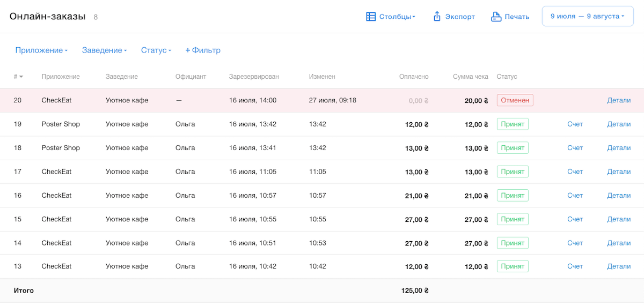Click the sort arrow beside # column

pos(21,77)
